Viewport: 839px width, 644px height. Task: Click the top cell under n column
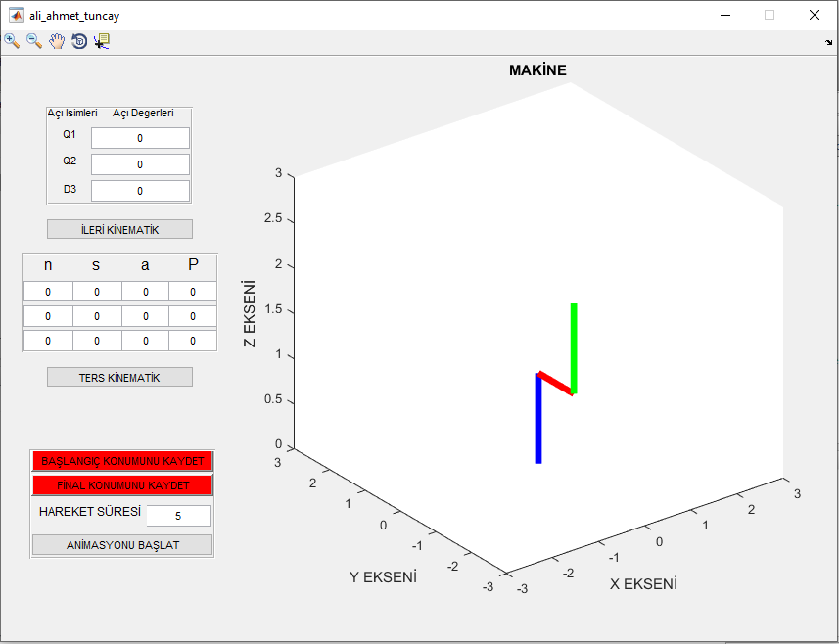pyautogui.click(x=47, y=291)
